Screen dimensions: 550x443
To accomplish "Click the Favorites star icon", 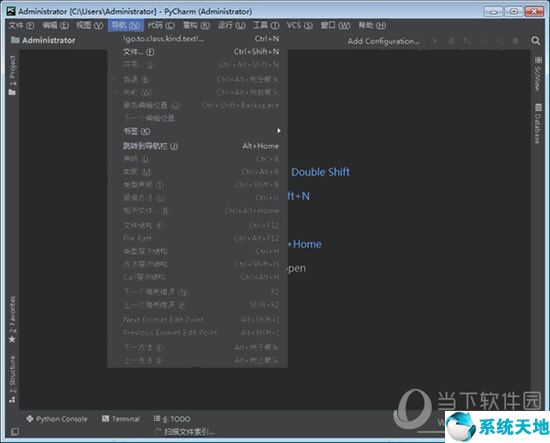I will [x=12, y=339].
